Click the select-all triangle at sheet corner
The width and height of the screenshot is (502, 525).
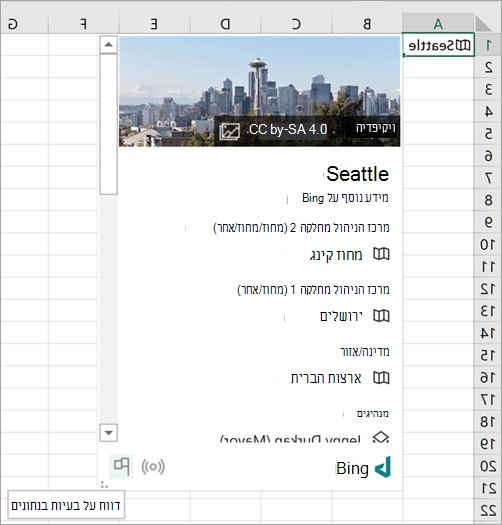484,23
